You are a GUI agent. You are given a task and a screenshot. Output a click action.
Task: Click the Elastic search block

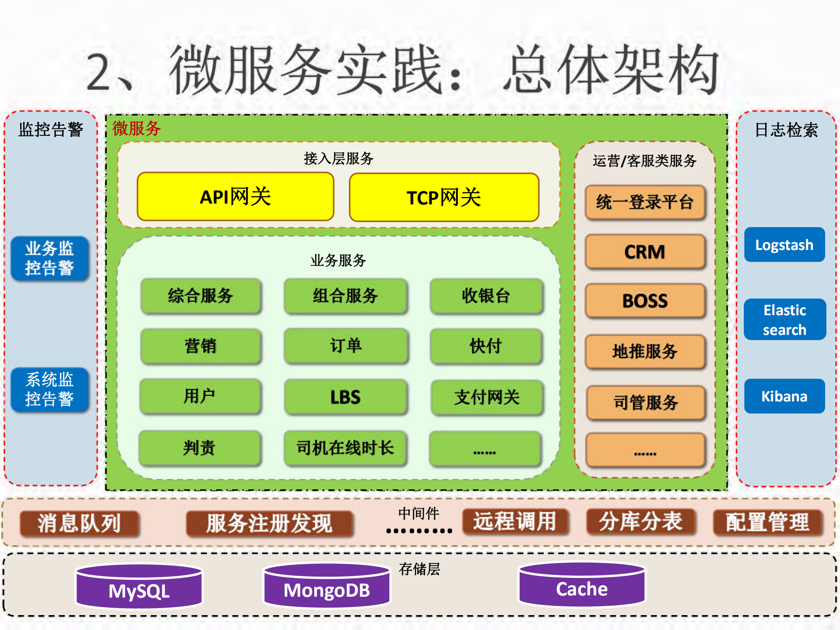tap(784, 320)
